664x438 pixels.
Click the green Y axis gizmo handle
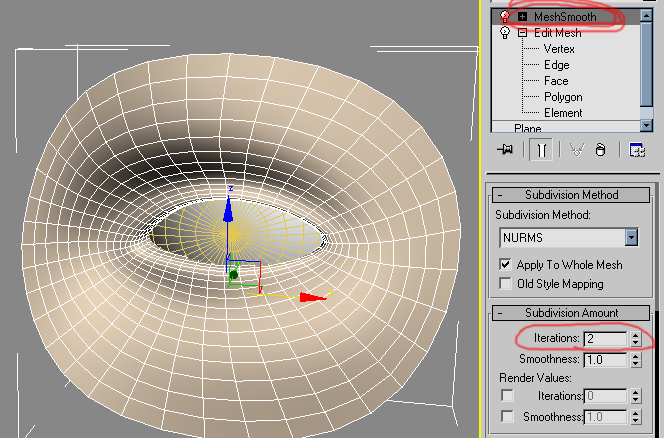[x=233, y=275]
